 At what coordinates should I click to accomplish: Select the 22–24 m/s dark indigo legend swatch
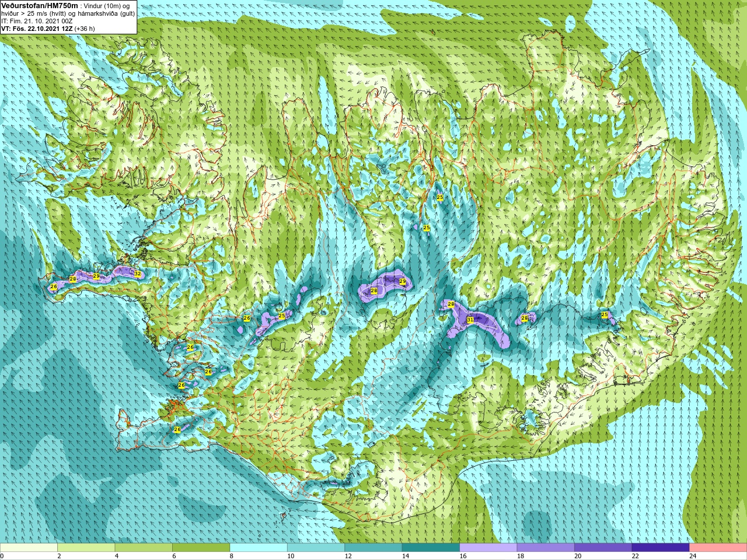pos(661,548)
